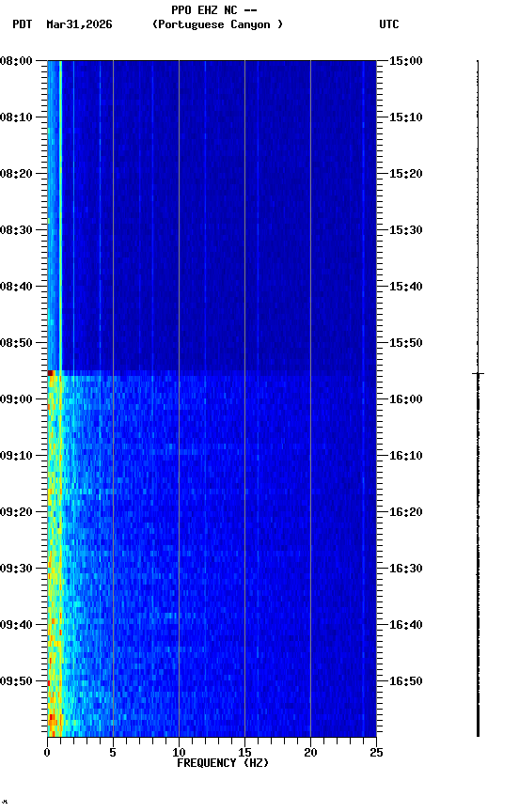This screenshot has height=812, width=519.
Task: Click the "(Portuguese Canyon )" location label
Action: [217, 24]
